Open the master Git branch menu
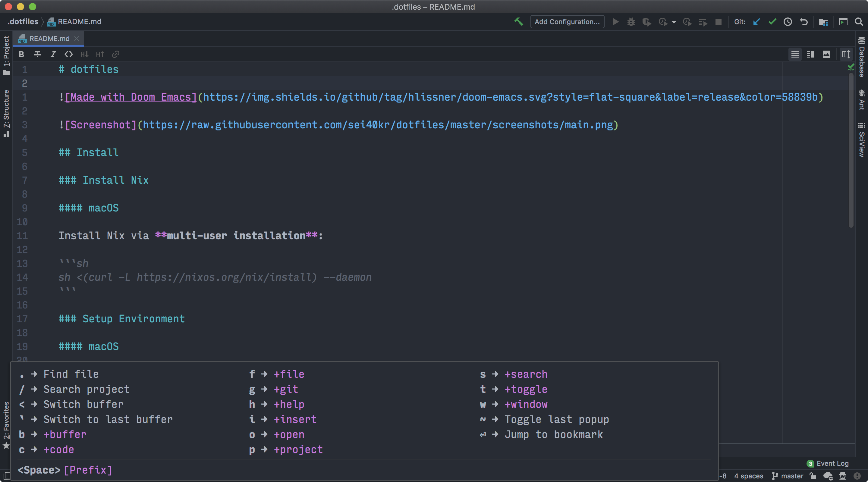The image size is (868, 482). point(788,476)
